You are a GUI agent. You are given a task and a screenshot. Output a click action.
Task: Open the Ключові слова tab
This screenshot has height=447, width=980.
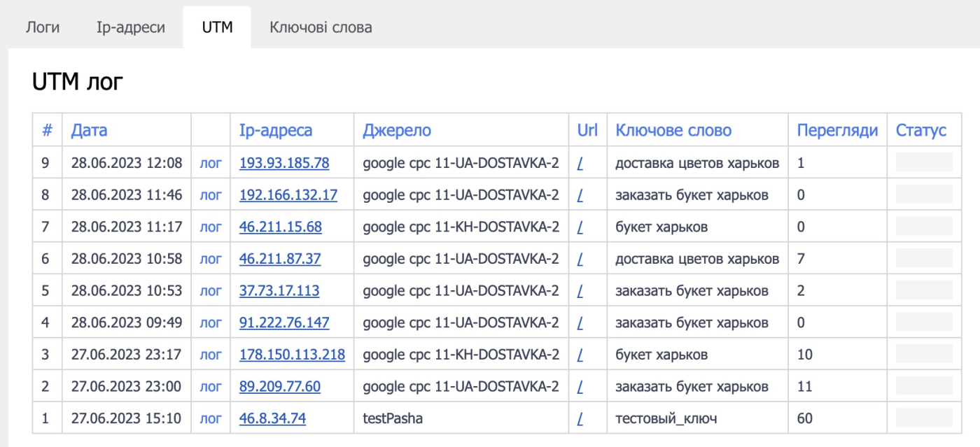coord(321,27)
